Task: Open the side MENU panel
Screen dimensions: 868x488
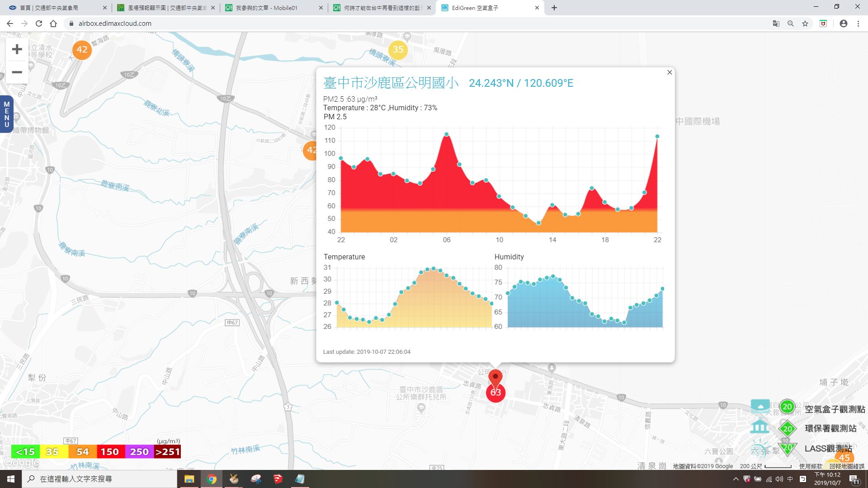Action: (x=7, y=114)
